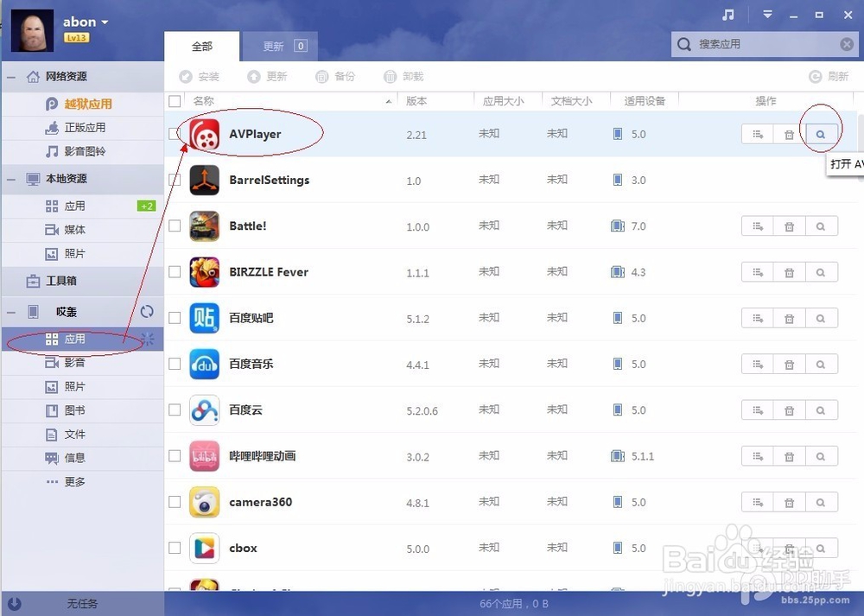Browse BIRZZLE Fever files with magnifier icon
864x616 pixels.
pos(821,272)
